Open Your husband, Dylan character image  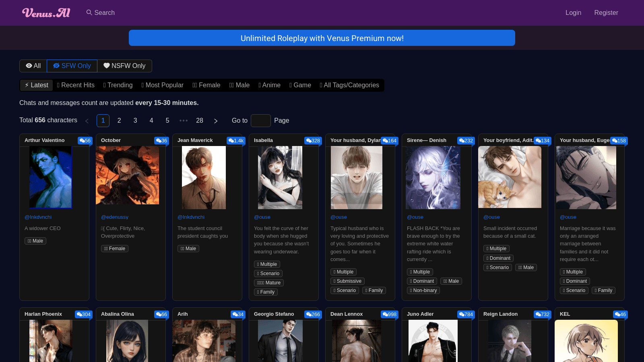357,177
